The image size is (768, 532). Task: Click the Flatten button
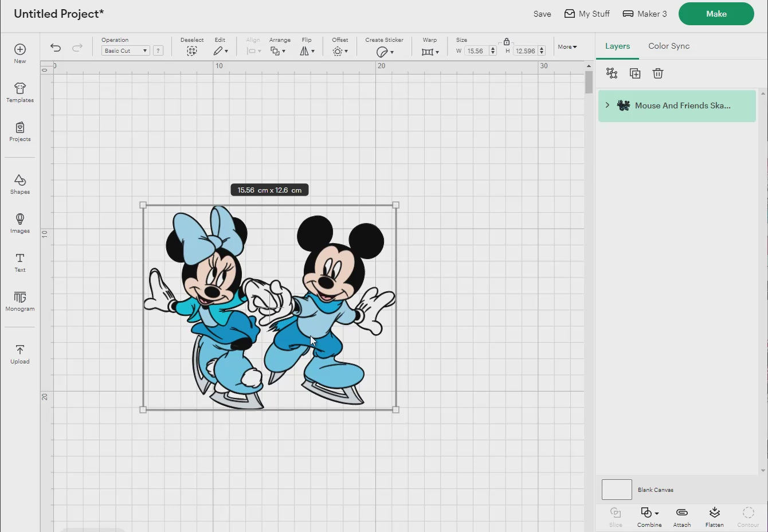pos(714,517)
